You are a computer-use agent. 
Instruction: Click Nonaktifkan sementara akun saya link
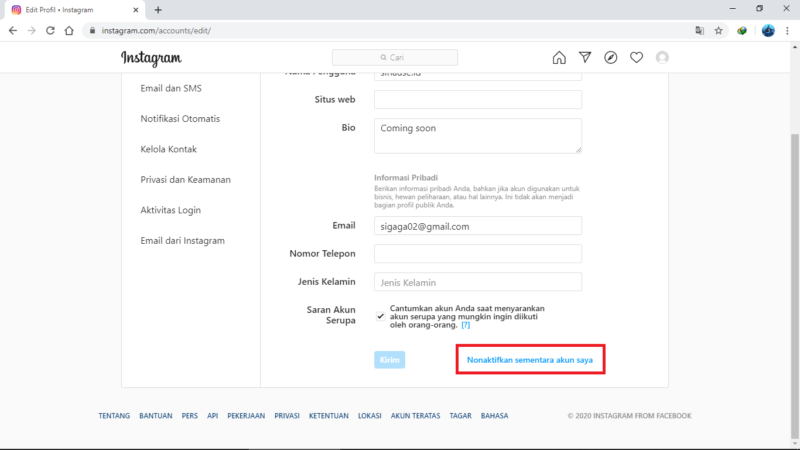point(530,360)
